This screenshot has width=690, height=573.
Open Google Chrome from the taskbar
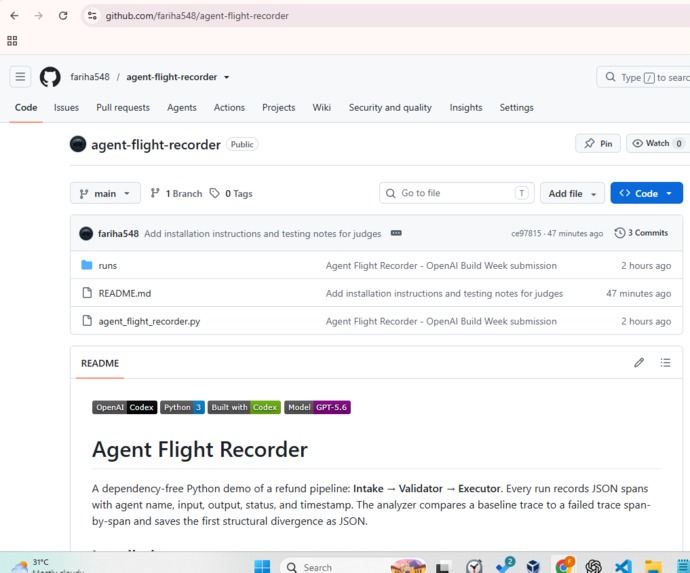pyautogui.click(x=564, y=566)
